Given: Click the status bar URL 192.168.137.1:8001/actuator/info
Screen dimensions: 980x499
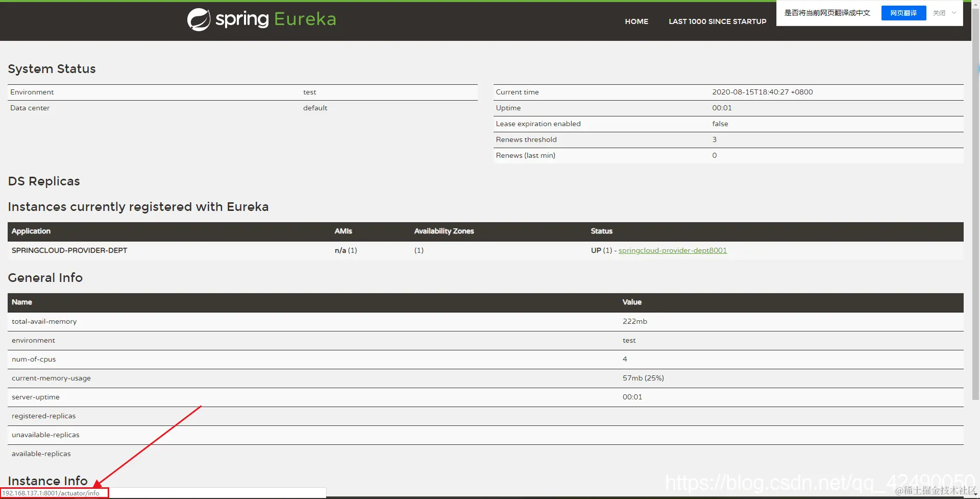Looking at the screenshot, I should (51, 493).
